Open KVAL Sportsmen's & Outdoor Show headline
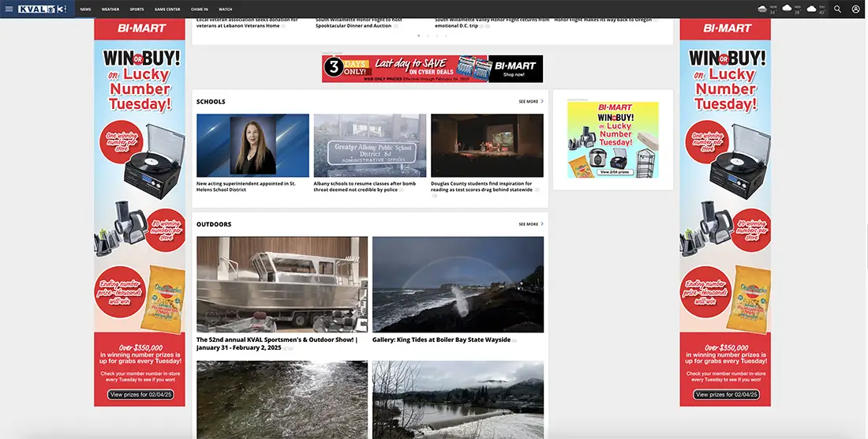Image resolution: width=868 pixels, height=439 pixels. [277, 343]
